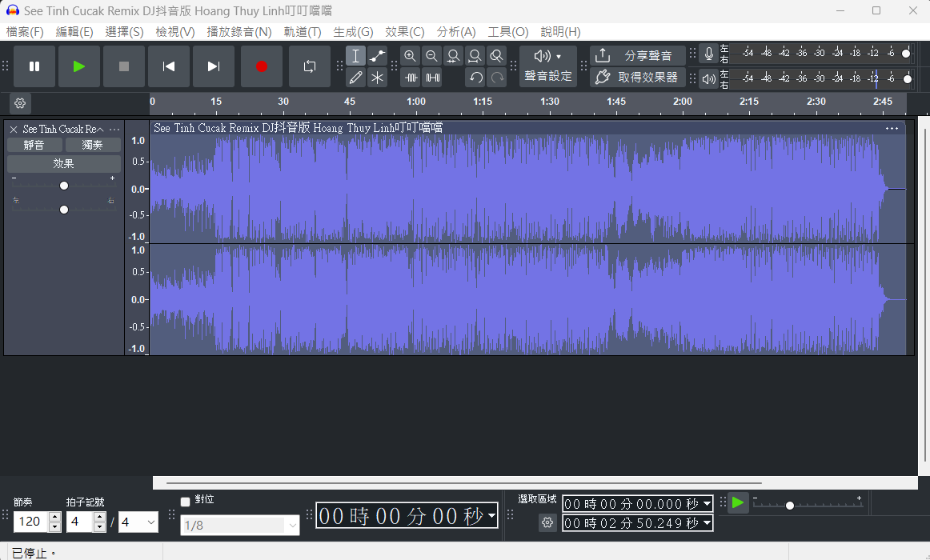The image size is (930, 560).
Task: Click the microphone record meter icon
Action: [708, 54]
